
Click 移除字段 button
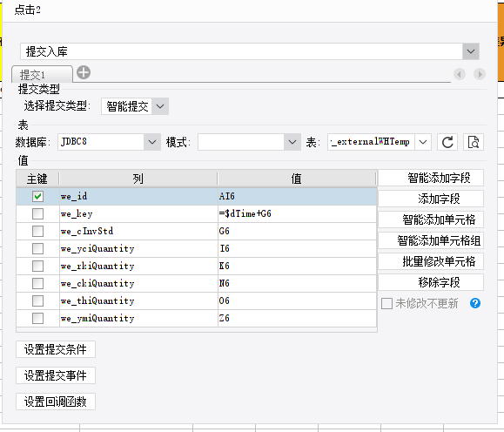click(x=431, y=282)
